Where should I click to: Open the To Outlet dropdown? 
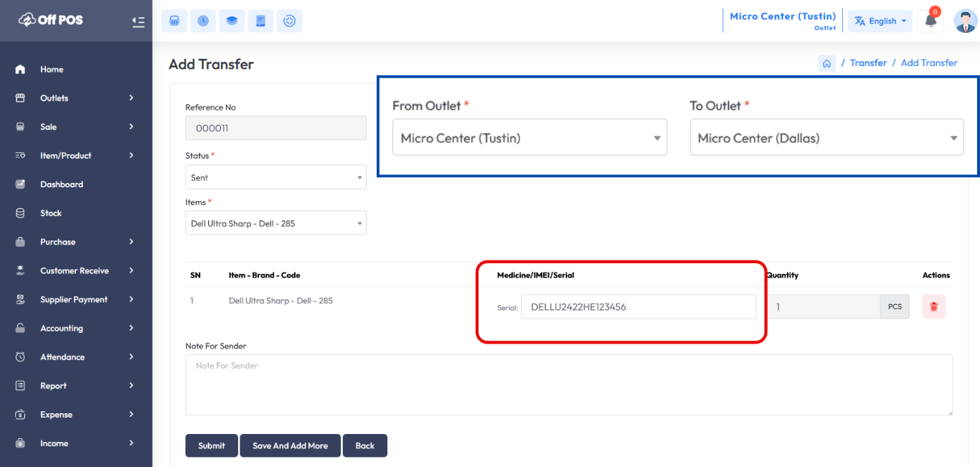826,138
